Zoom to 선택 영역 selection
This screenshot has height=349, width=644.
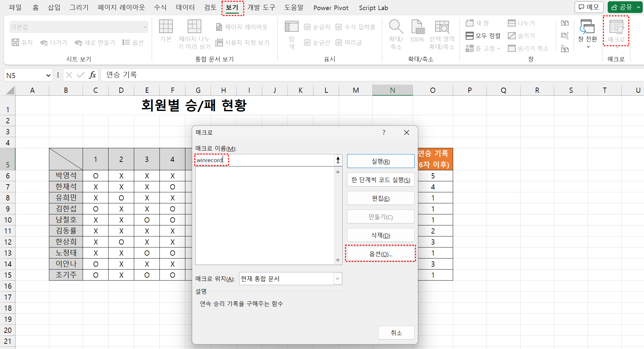[442, 34]
